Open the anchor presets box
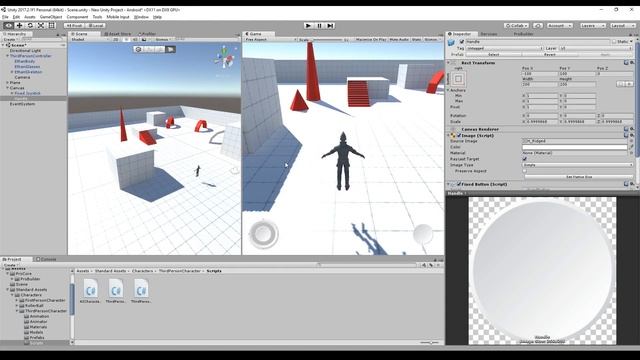The width and height of the screenshot is (640, 360). 458,79
